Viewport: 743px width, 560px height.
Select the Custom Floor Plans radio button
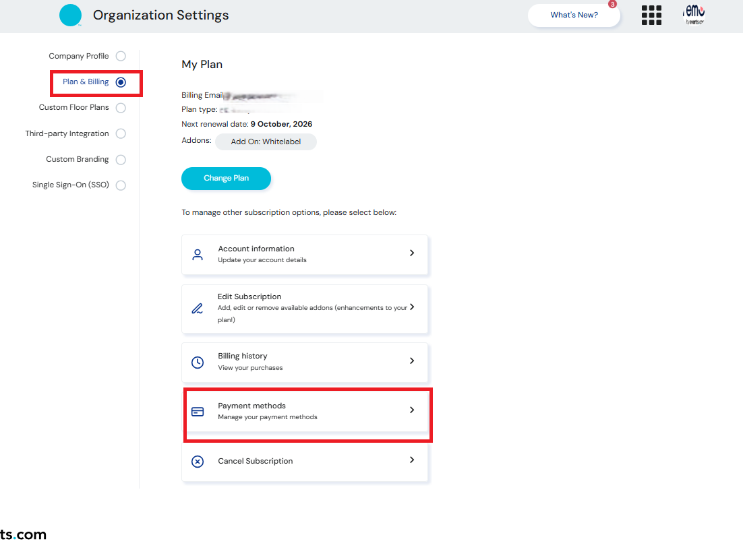pos(121,108)
